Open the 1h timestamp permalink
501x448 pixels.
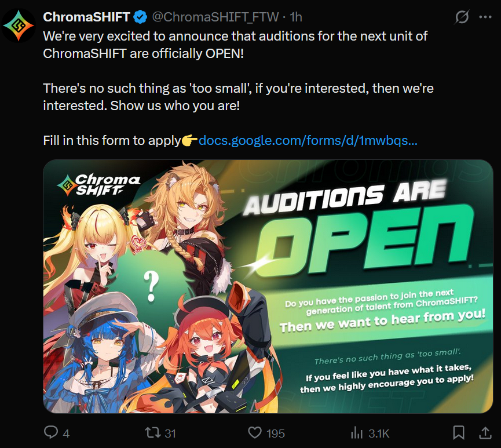tap(296, 17)
